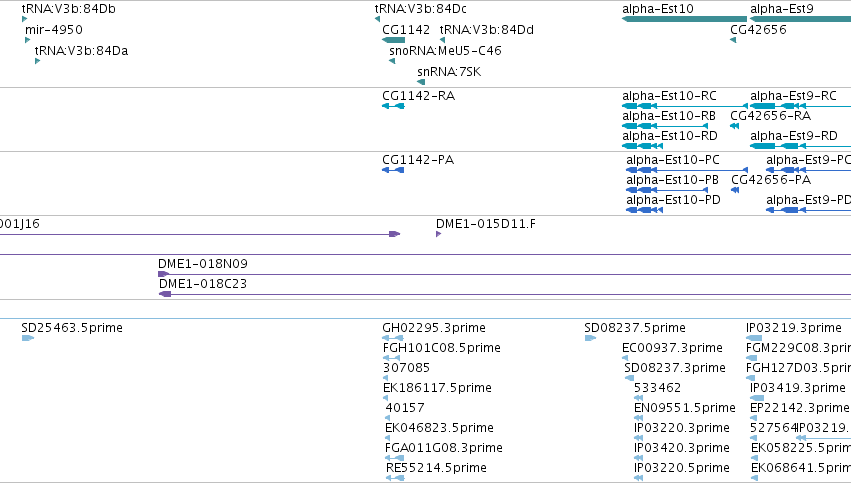Open the FGH101C08.5prime EST label
Viewport: 851px width, 483px height.
[442, 348]
